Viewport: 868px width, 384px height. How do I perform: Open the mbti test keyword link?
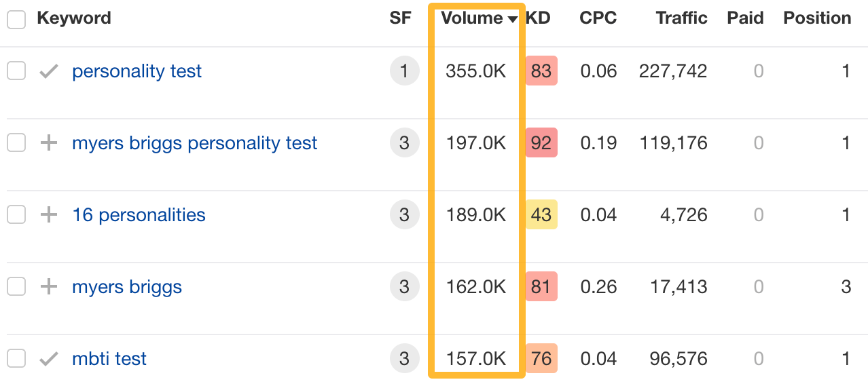109,359
